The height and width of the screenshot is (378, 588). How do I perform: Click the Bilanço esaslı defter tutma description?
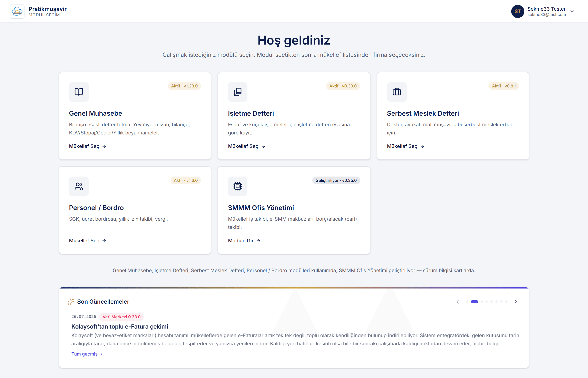[129, 129]
